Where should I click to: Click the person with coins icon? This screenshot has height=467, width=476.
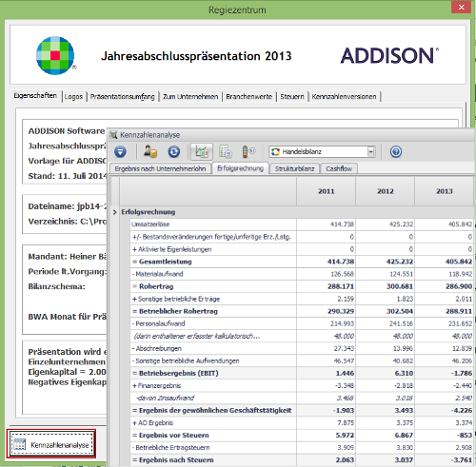point(149,151)
